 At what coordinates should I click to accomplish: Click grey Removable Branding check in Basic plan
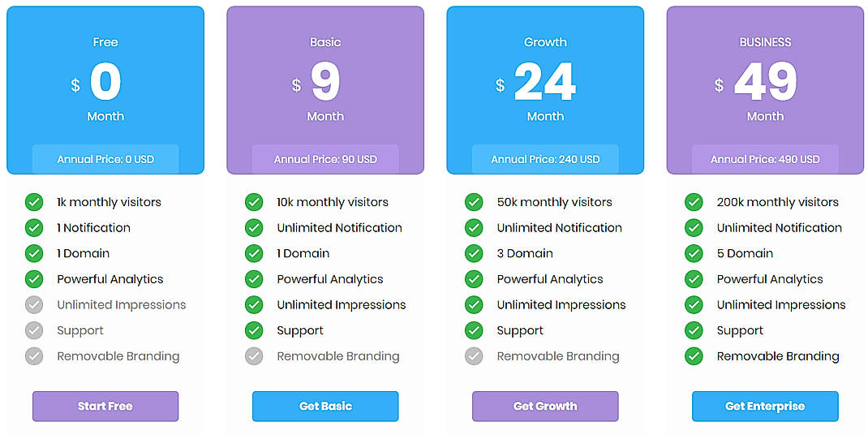pyautogui.click(x=254, y=356)
